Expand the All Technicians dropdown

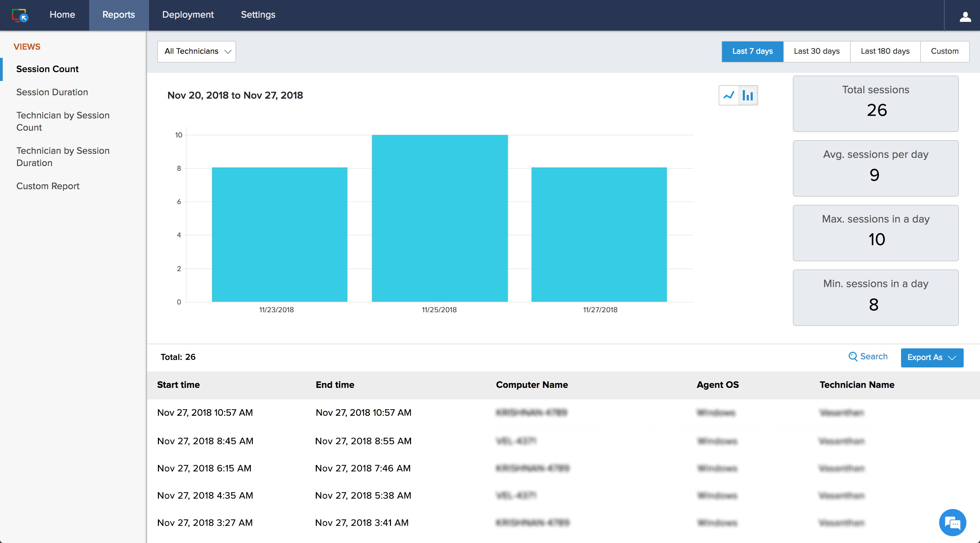[x=197, y=51]
